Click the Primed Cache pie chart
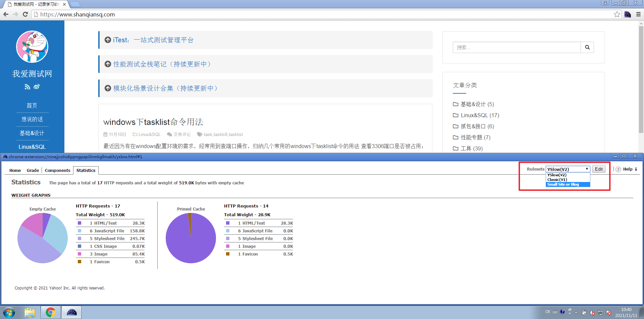Viewport: 644px width, 319px height. point(191,238)
